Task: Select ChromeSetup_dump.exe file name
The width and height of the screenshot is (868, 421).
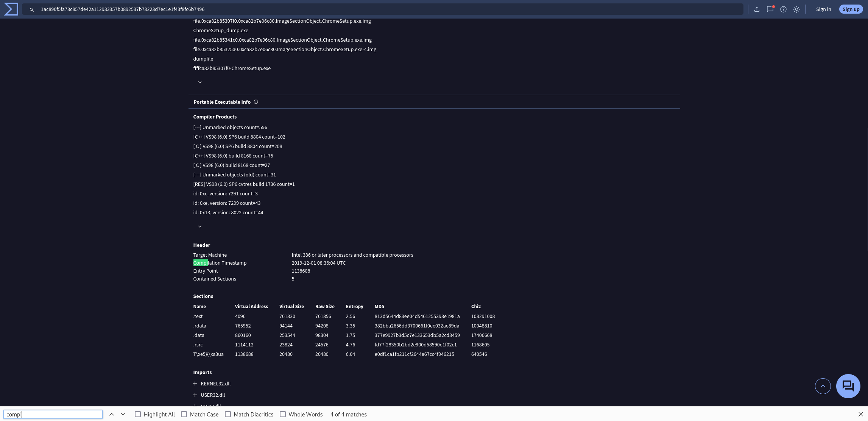Action: (221, 30)
